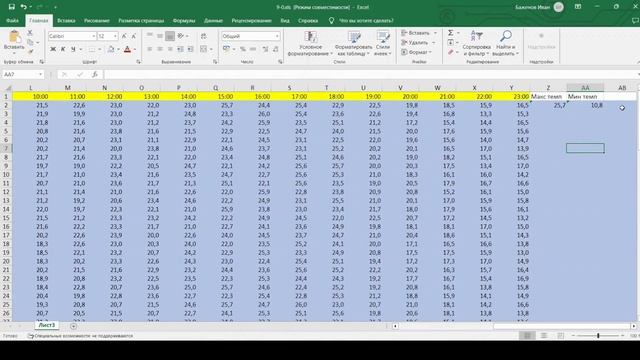The image size is (640, 360).
Task: Click the Wrap Text icon
Action: pos(204,36)
